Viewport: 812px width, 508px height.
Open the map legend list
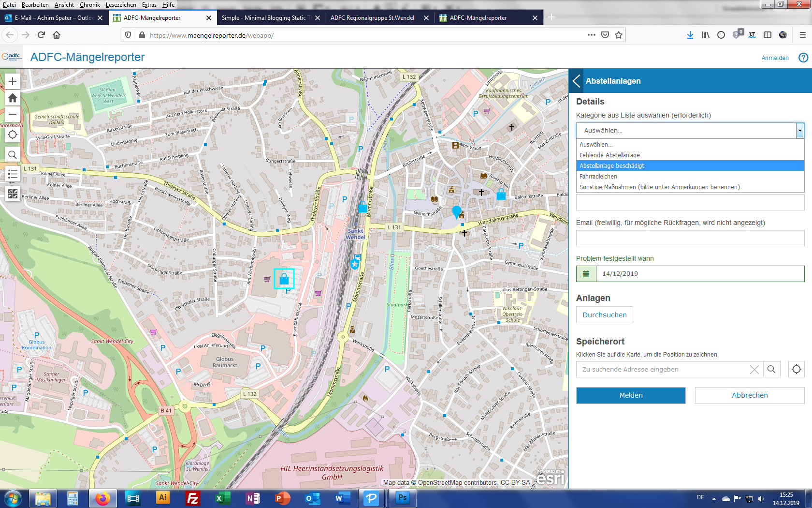point(13,174)
